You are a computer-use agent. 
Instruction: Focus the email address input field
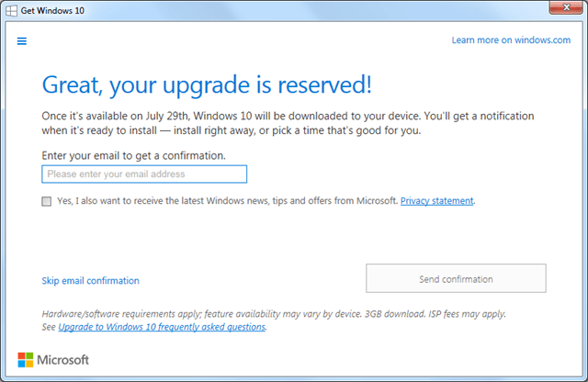pos(143,174)
